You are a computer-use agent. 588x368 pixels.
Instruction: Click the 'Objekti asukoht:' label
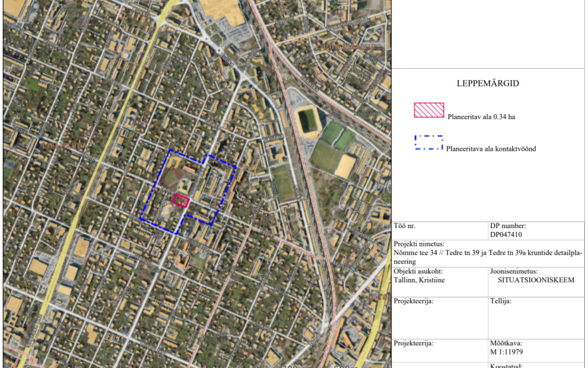tap(418, 271)
